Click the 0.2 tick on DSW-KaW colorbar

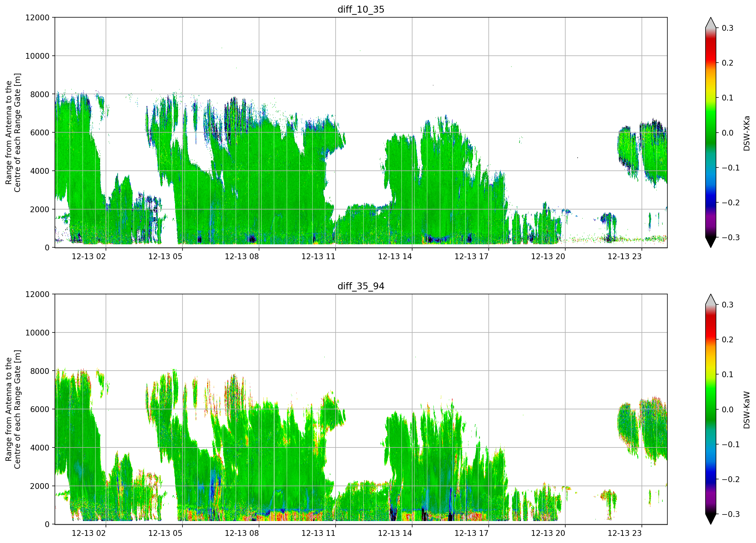click(728, 340)
